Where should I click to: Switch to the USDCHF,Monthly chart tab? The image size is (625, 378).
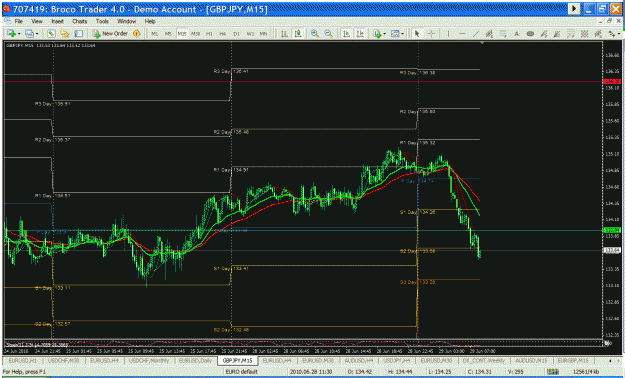149,360
